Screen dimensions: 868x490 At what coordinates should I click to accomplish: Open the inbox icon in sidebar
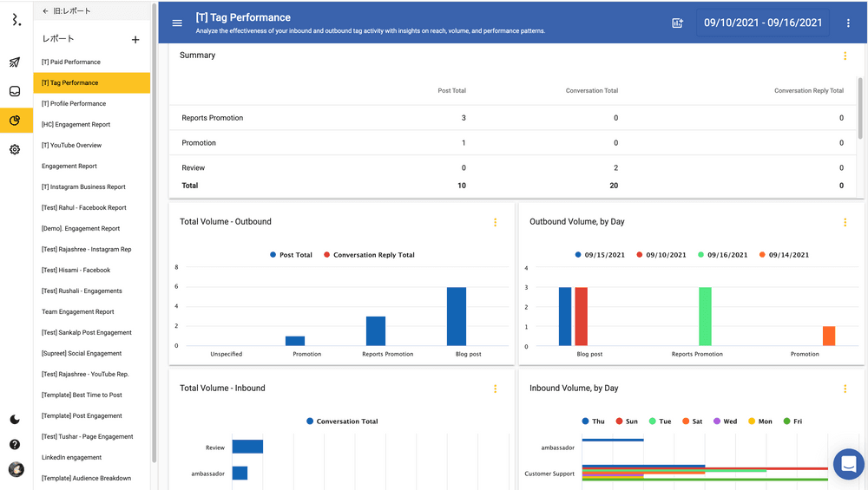point(15,91)
